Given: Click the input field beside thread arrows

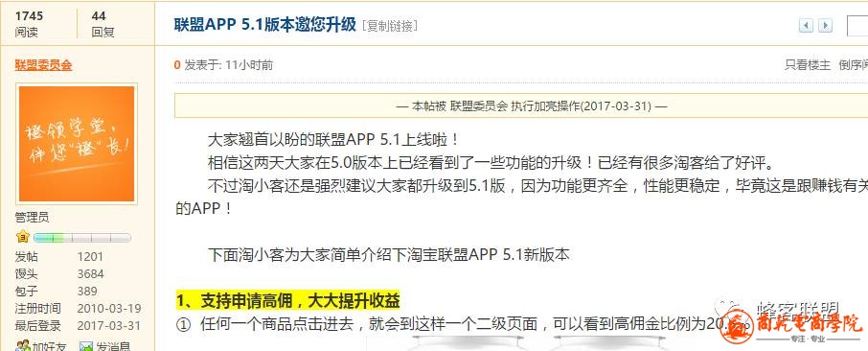Looking at the screenshot, I should click(857, 26).
